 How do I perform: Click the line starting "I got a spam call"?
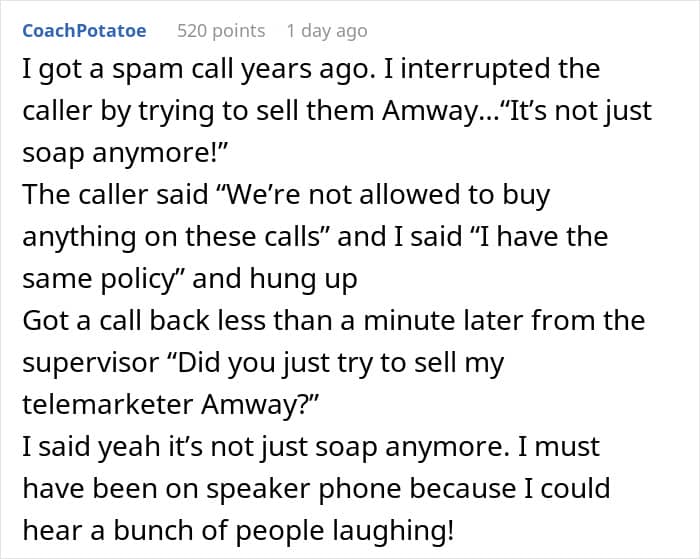pos(310,70)
